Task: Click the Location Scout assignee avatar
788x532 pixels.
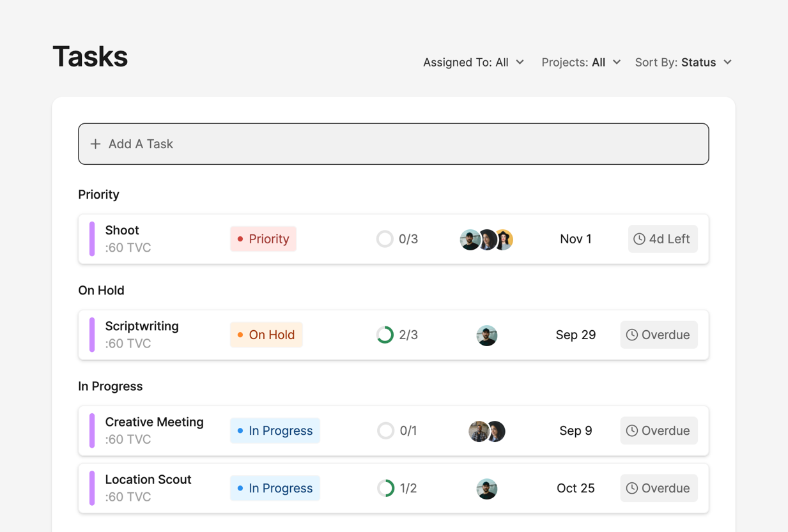Action: point(486,489)
